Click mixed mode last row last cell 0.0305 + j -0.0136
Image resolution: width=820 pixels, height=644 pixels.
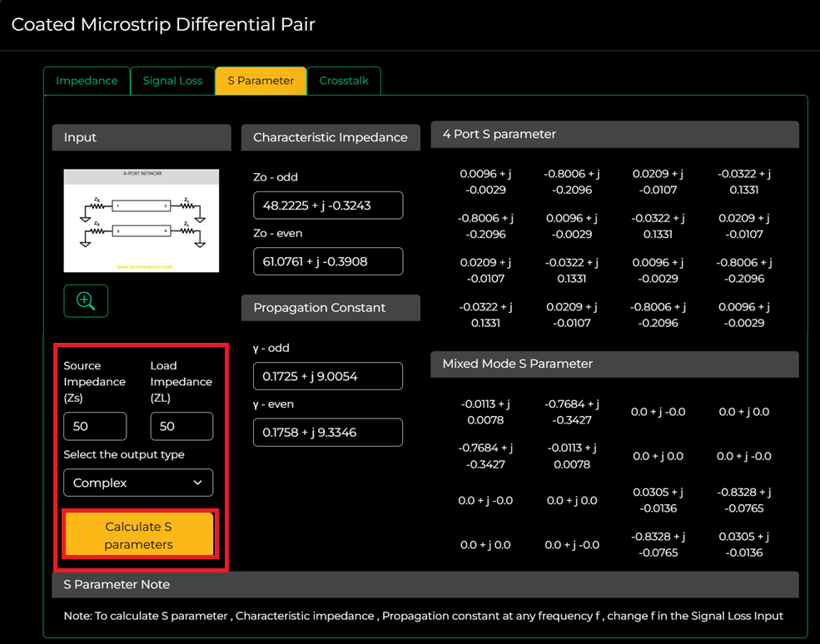(744, 545)
